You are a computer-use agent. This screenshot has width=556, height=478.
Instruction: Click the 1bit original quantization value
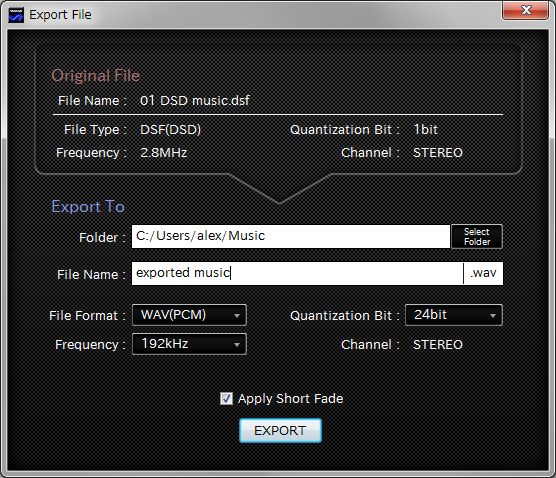point(426,130)
